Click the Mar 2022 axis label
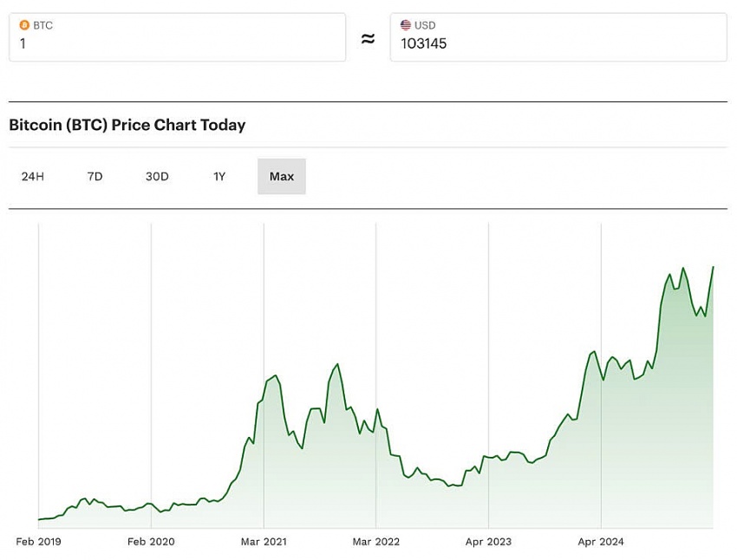This screenshot has height=560, width=737. tap(376, 542)
